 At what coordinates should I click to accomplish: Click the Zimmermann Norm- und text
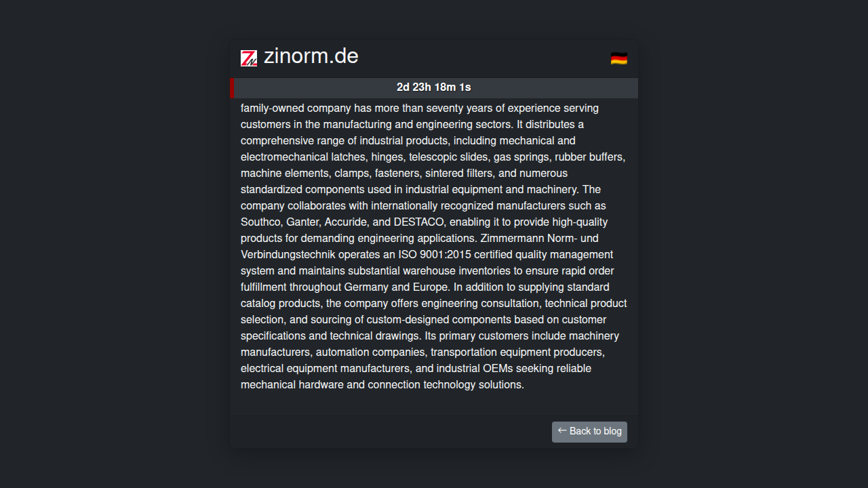[x=539, y=239]
